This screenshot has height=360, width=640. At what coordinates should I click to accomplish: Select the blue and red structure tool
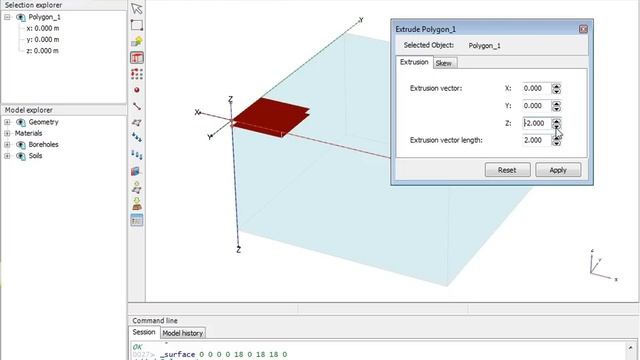pos(137,171)
